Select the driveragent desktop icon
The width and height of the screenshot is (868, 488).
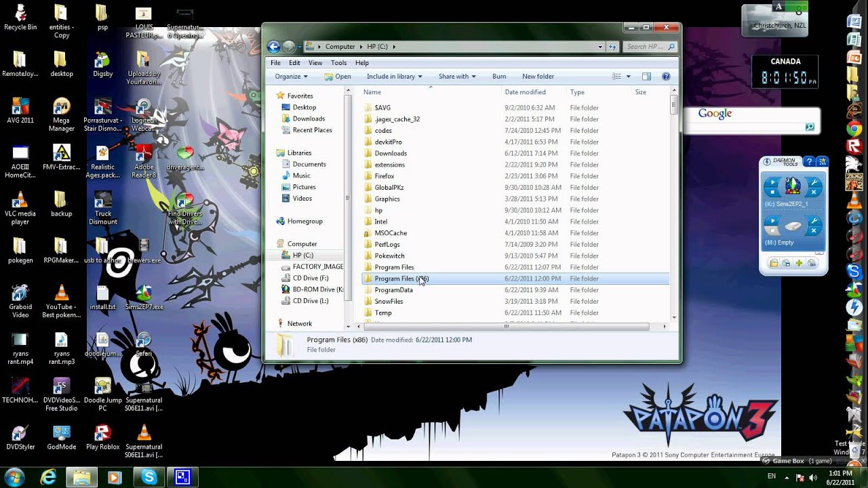tap(184, 157)
